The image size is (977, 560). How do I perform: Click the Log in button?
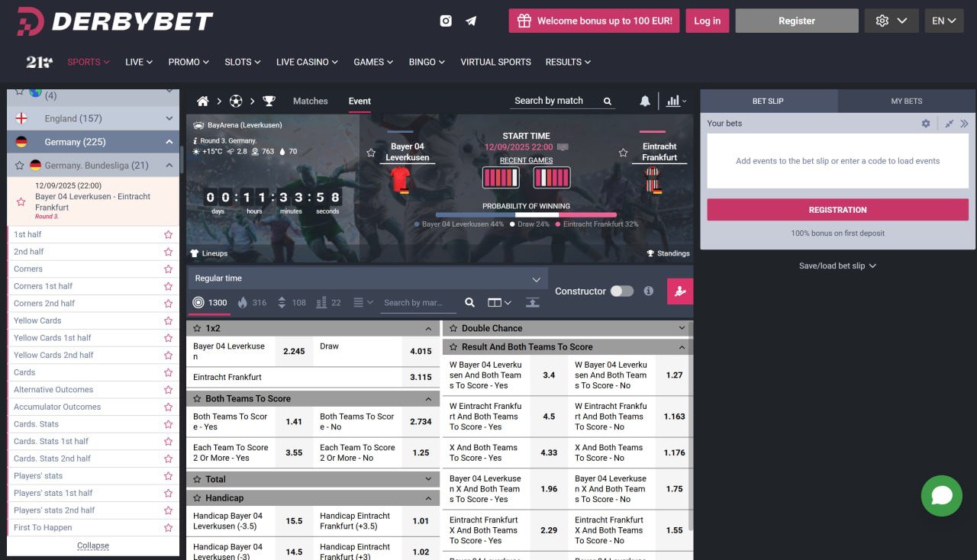707,21
